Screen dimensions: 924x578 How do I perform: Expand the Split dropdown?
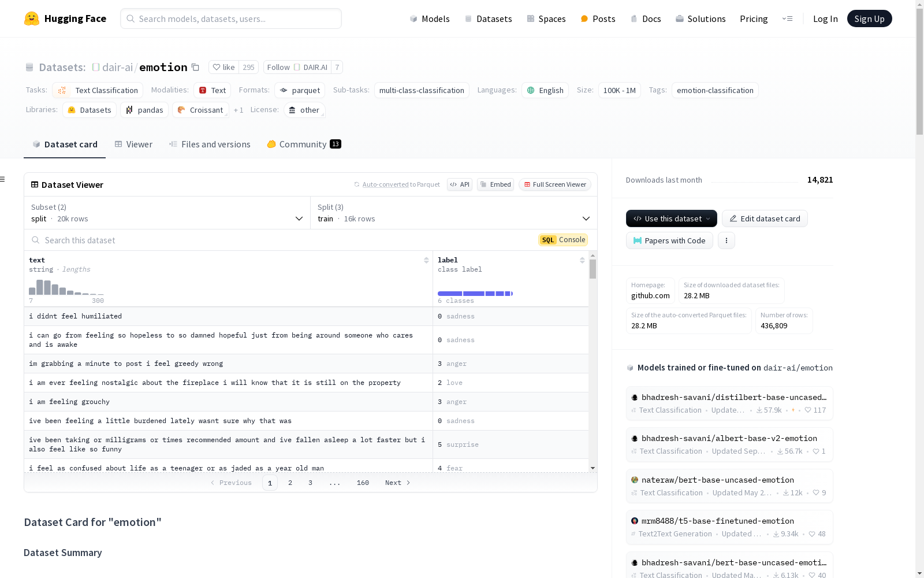pos(454,213)
